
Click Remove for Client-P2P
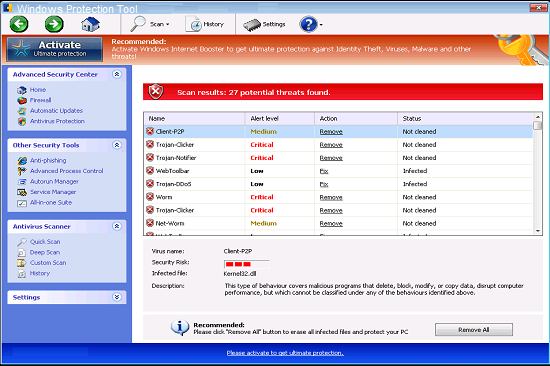tap(331, 132)
